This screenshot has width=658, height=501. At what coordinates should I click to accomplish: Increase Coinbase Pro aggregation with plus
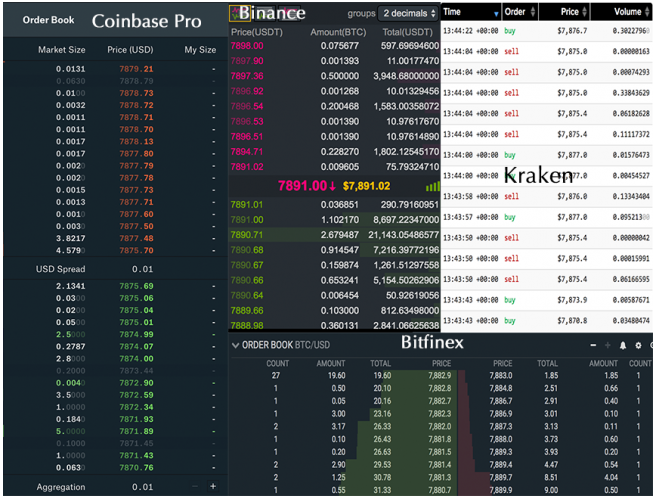pos(213,486)
